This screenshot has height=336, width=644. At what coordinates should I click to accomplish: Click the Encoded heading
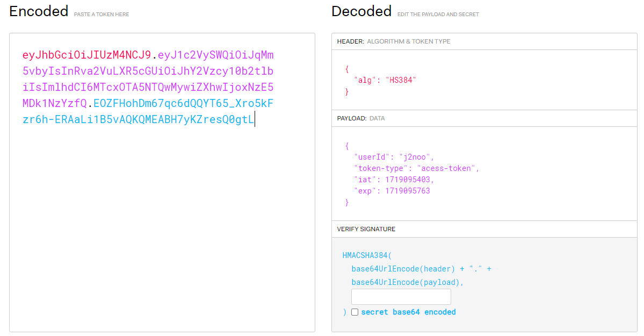[x=39, y=11]
